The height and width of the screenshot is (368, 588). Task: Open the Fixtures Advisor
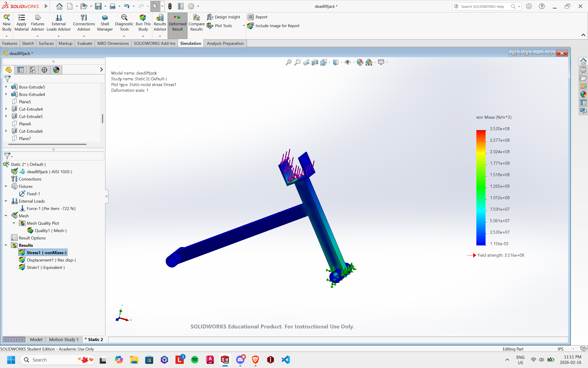click(37, 23)
